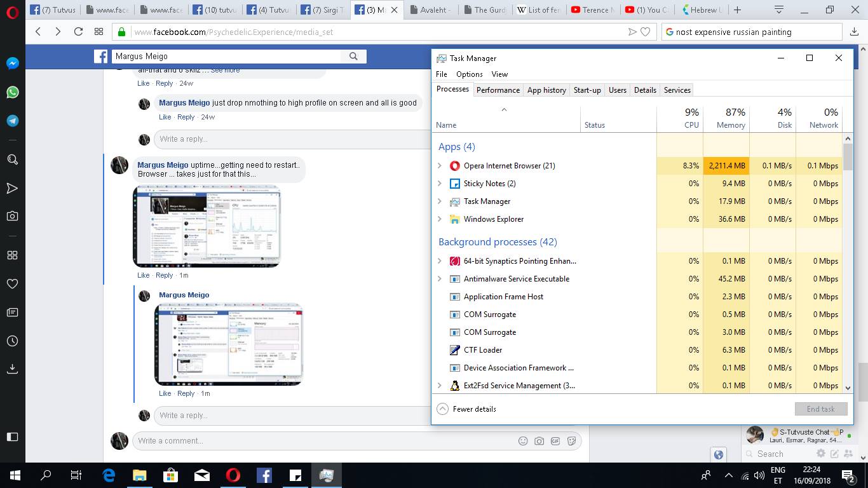Toggle the Opera sidebar panel button

pos(12,437)
